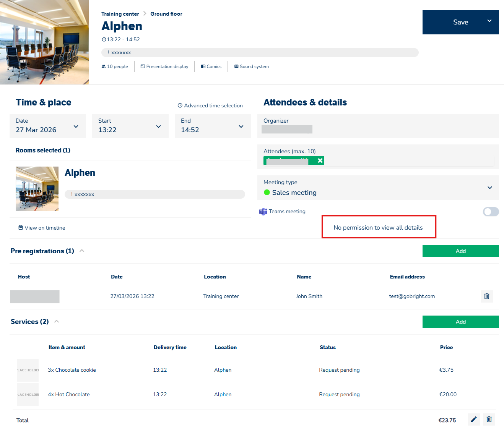
Task: Open the Save button dropdown arrow
Action: click(489, 21)
